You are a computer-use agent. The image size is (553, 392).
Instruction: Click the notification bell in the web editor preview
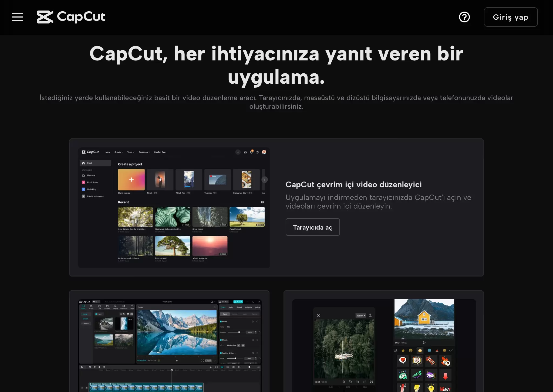251,152
